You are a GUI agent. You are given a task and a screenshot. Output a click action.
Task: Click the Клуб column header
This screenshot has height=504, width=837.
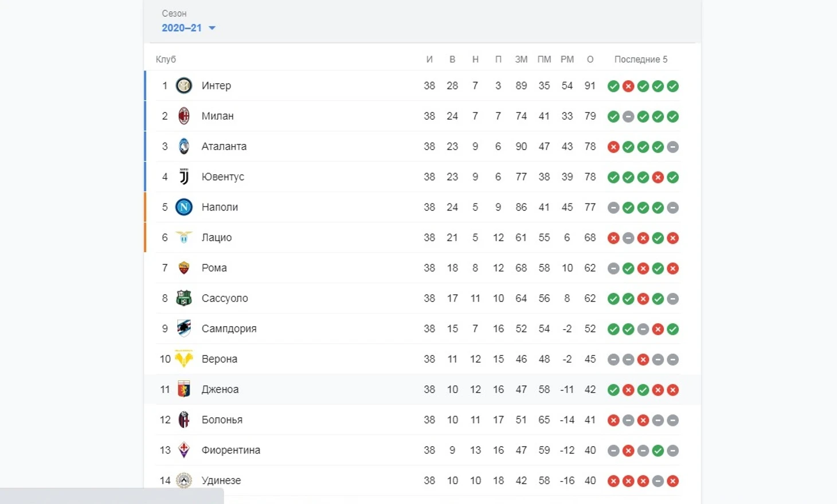[x=166, y=59]
